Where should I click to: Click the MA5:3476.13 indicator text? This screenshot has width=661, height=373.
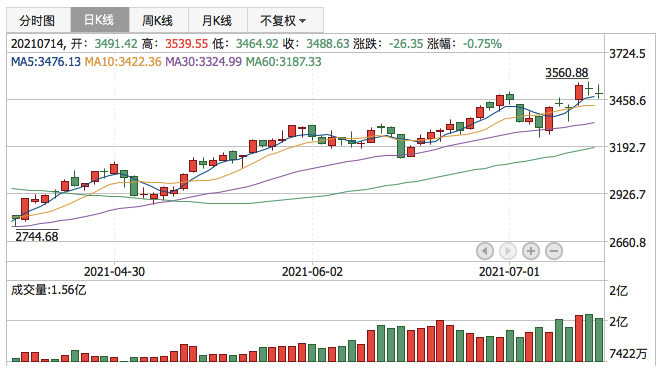pyautogui.click(x=46, y=62)
